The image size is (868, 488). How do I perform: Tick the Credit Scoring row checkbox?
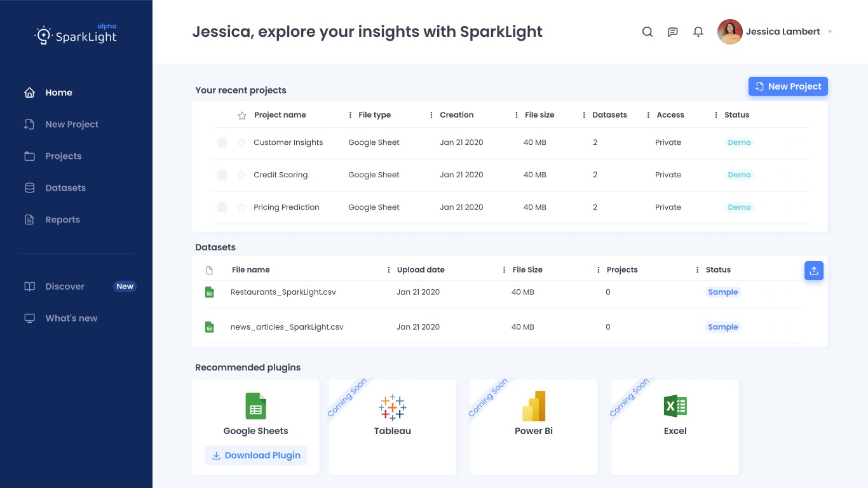click(x=222, y=175)
